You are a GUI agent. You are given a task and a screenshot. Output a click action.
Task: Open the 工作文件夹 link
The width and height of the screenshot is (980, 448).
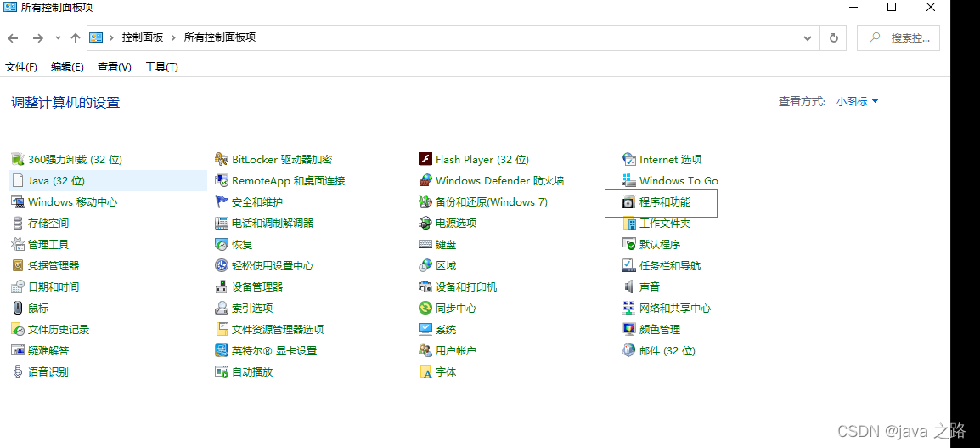tap(664, 224)
